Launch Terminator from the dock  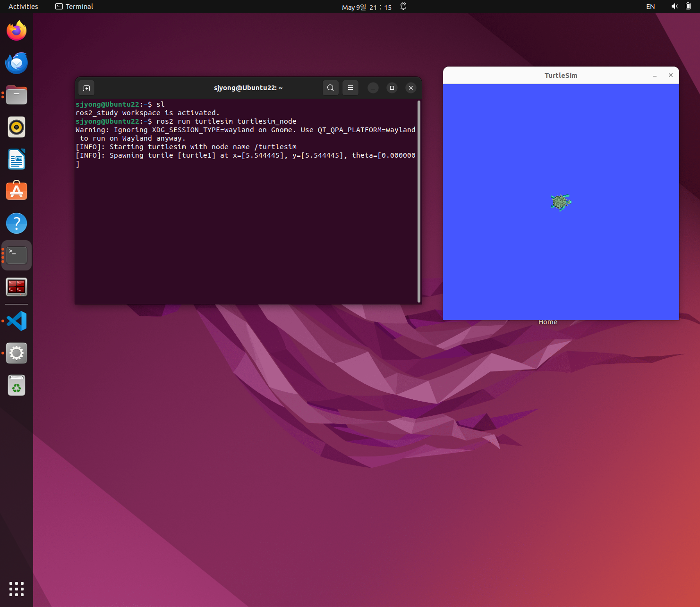(x=17, y=287)
